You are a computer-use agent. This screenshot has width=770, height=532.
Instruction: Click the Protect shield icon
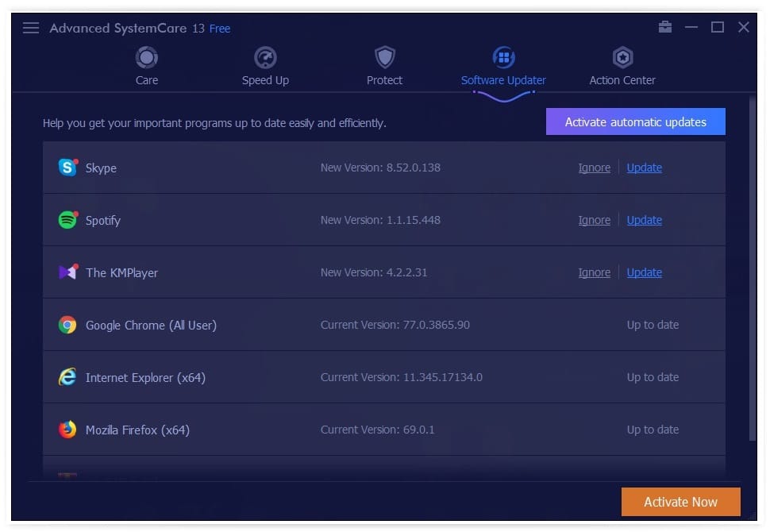(x=384, y=57)
